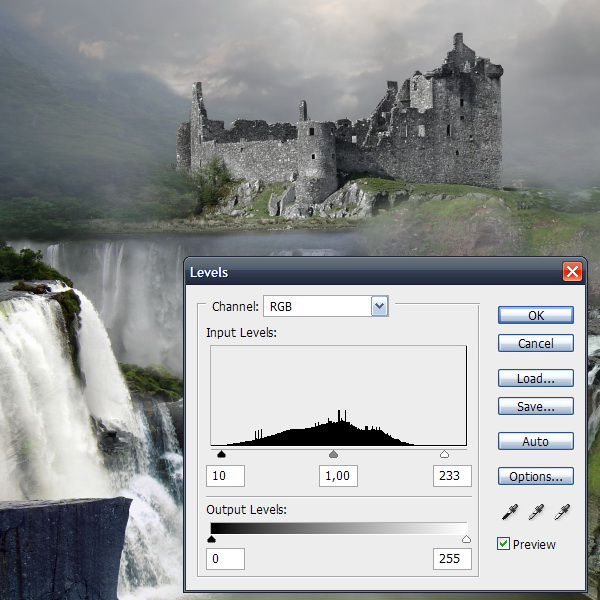This screenshot has height=600, width=600.
Task: Grab the input midtone gray slider
Action: pyautogui.click(x=333, y=454)
